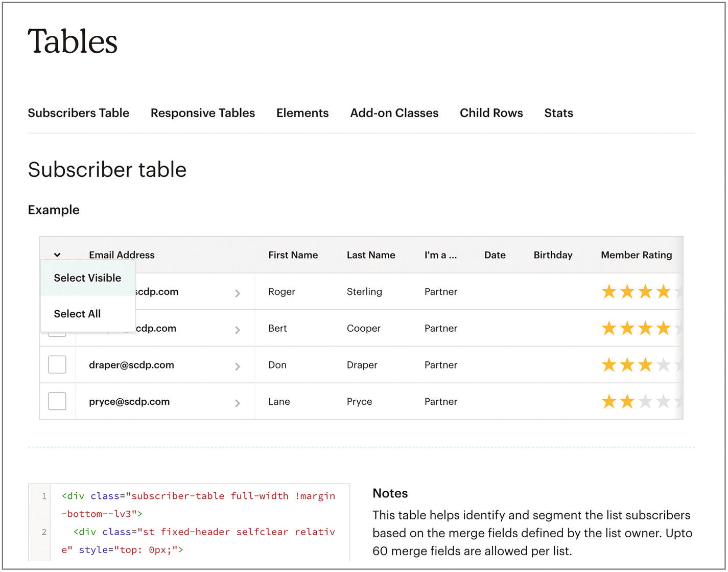
Task: Tick the checkbox for draper@scdp.com
Action: point(57,365)
